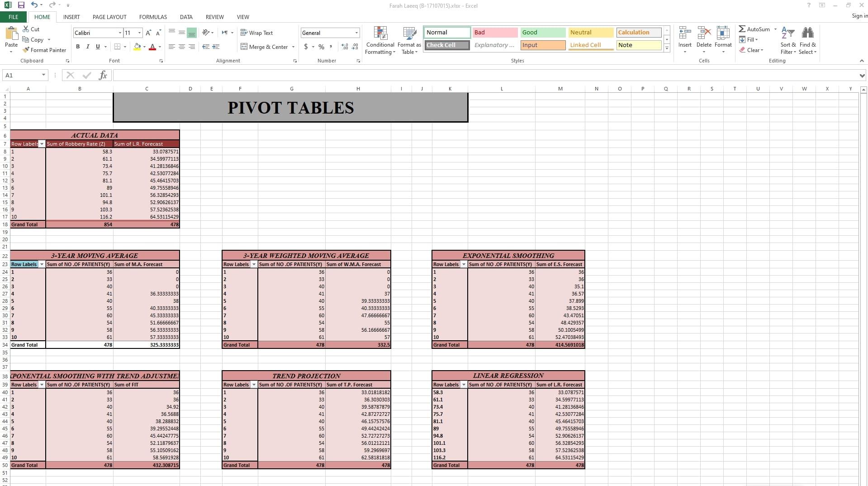Click the Percent Style icon
The image size is (868, 486).
321,47
